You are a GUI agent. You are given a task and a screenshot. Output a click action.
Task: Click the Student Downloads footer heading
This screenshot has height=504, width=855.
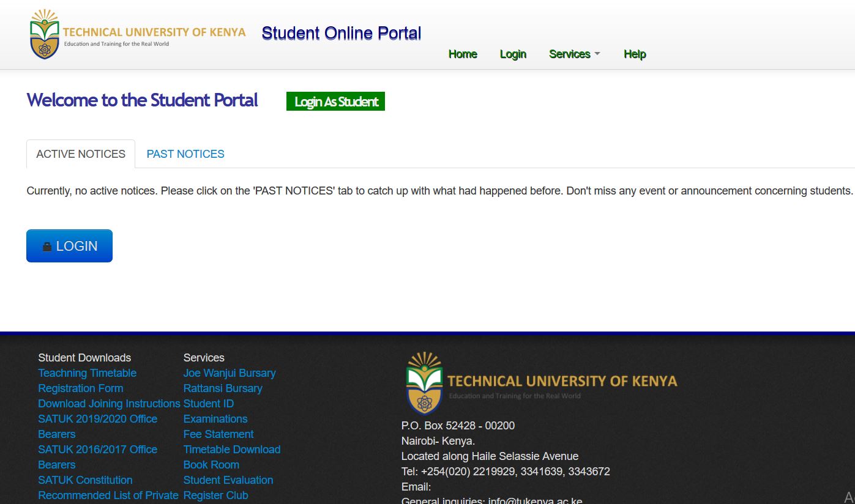[x=84, y=358]
